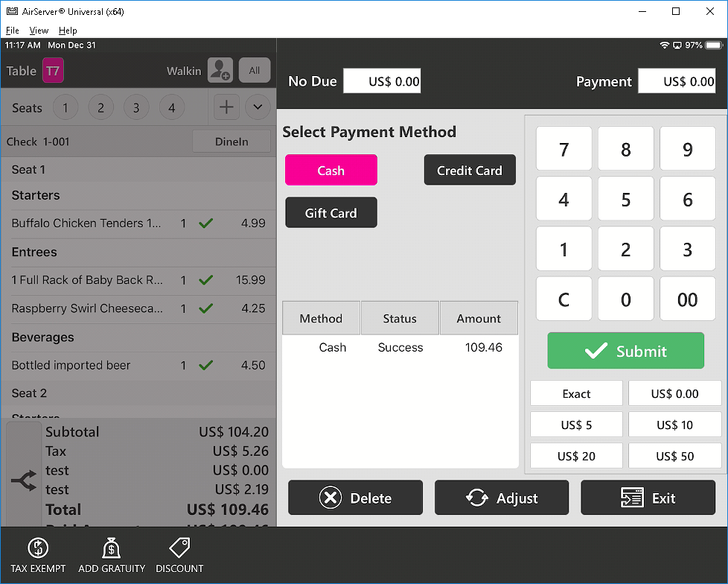Select Credit Card payment method
Image resolution: width=728 pixels, height=584 pixels.
[469, 171]
